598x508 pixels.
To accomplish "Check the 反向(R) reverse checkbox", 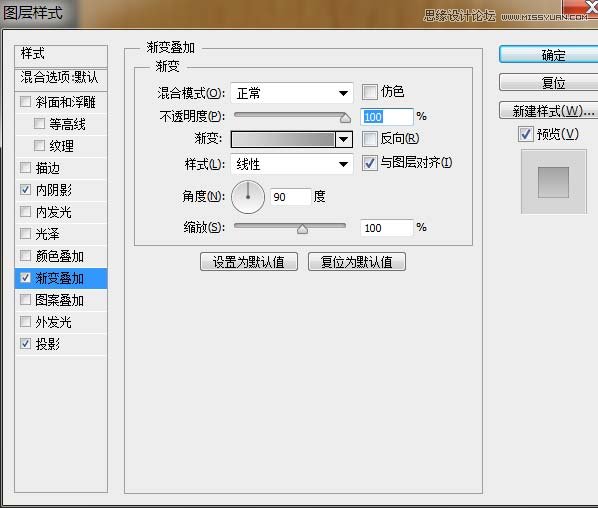I will tap(370, 139).
